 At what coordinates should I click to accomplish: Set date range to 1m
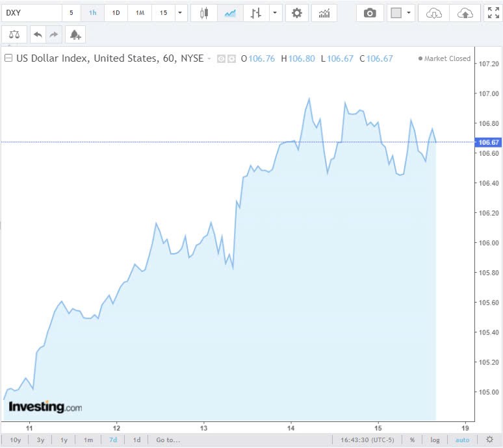88,440
